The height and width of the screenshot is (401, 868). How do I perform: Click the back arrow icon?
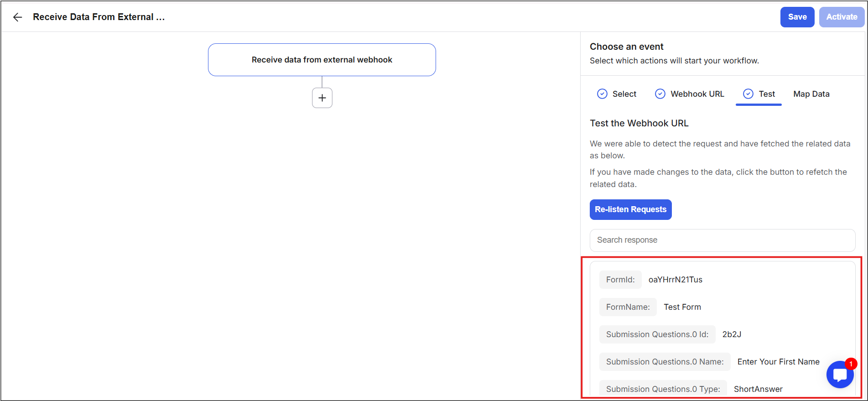coord(17,17)
